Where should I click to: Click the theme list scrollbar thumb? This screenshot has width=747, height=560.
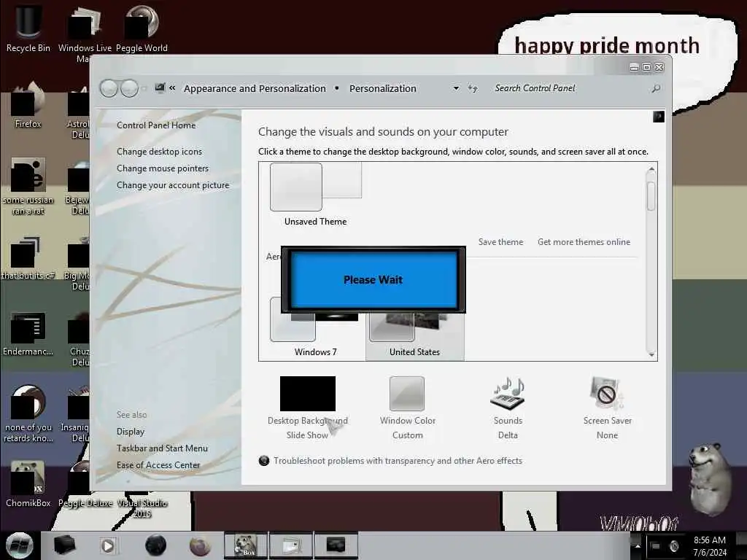point(651,195)
